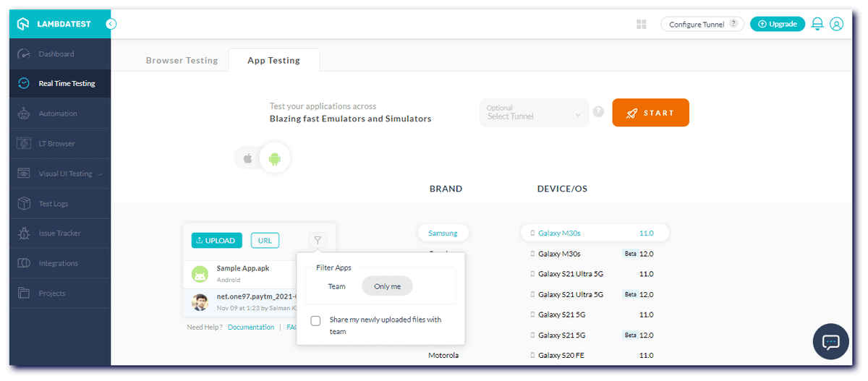The height and width of the screenshot is (381, 868).
Task: Click the orange START button
Action: (x=650, y=113)
